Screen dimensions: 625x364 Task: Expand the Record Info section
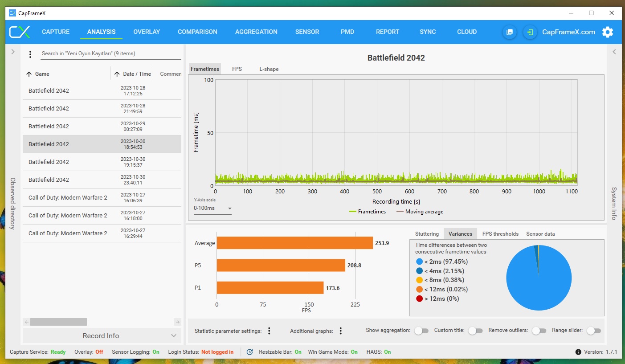click(x=102, y=336)
